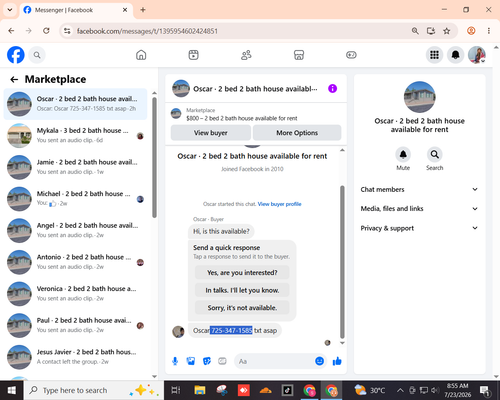Send quick response Sorry, it's not available.
Viewport: 500px width, 400px height.
(x=242, y=308)
